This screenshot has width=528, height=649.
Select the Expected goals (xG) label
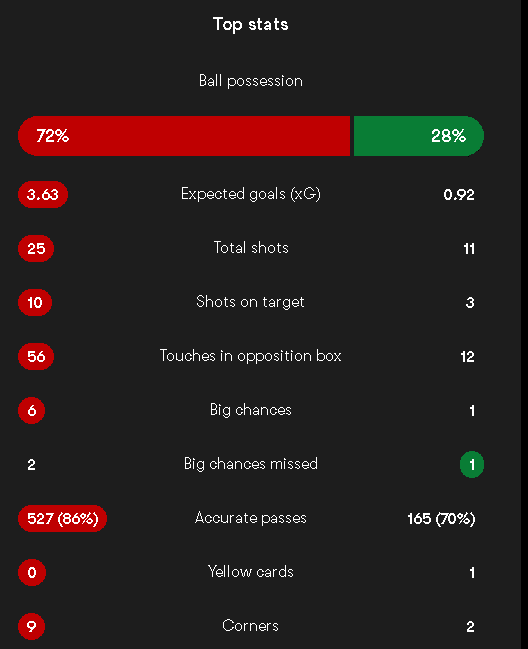point(251,194)
